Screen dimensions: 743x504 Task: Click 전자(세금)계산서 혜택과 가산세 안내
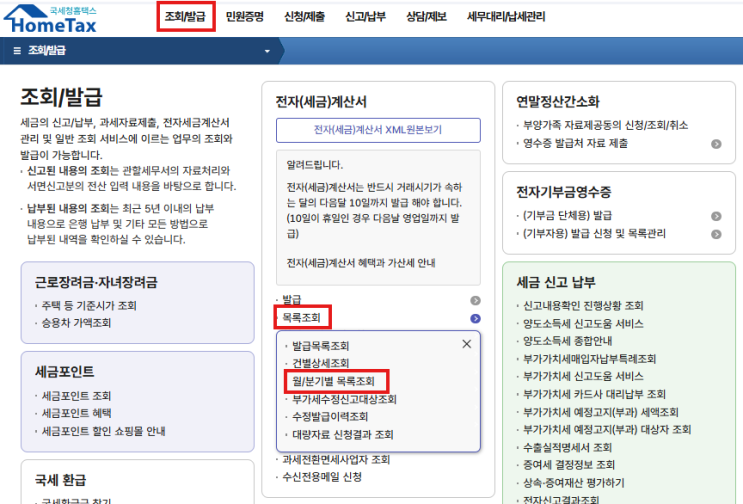(x=361, y=263)
